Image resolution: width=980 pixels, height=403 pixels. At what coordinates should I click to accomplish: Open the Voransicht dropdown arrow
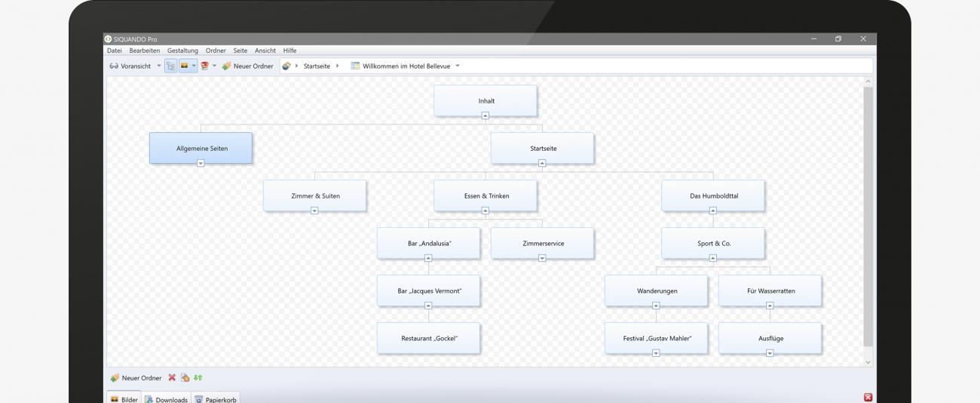(158, 66)
